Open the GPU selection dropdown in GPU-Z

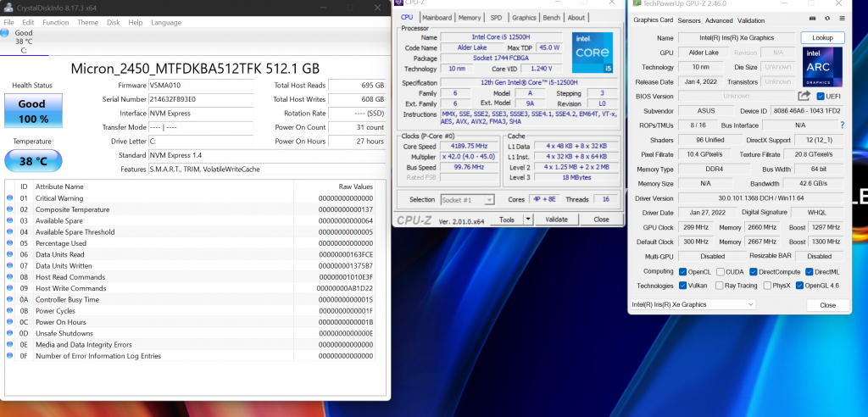692,304
